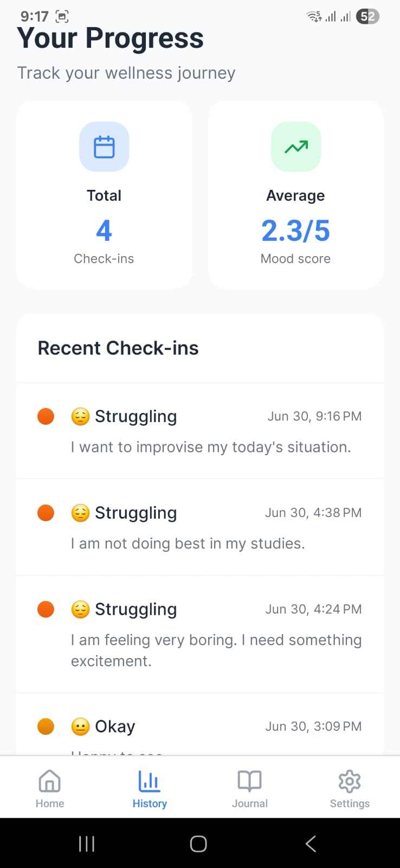The image size is (400, 868).
Task: Tap yellow-orange mood dot on Okay entry
Action: (x=46, y=726)
